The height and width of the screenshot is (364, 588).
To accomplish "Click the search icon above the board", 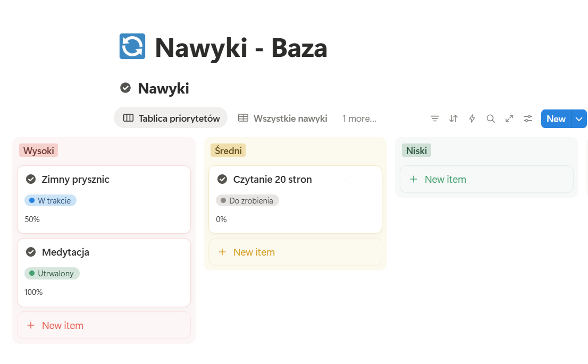I will tap(491, 118).
